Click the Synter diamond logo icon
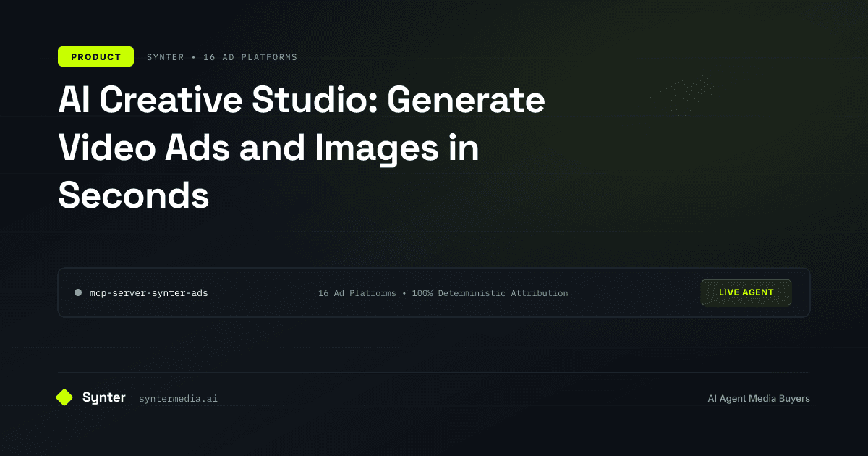This screenshot has width=868, height=456. 64,397
